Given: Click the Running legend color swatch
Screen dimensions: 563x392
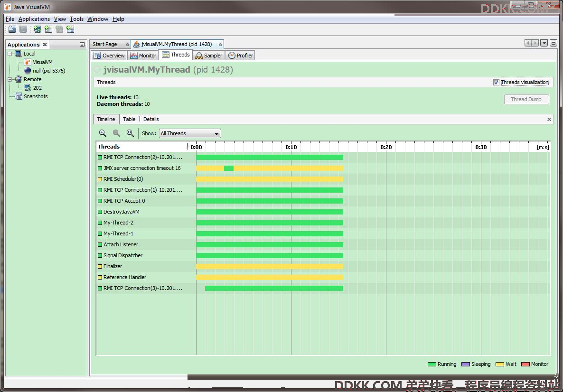Looking at the screenshot, I should pyautogui.click(x=432, y=364).
